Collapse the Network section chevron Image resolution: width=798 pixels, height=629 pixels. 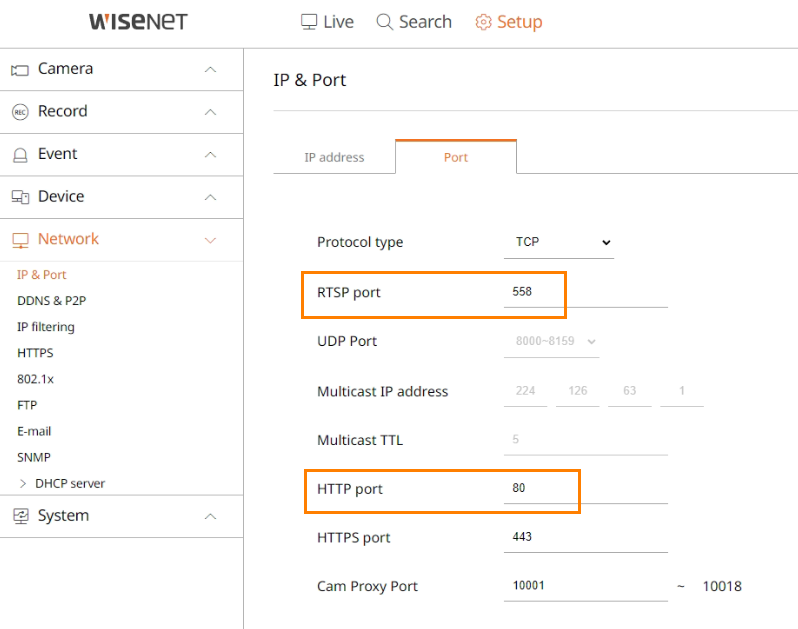tap(210, 240)
